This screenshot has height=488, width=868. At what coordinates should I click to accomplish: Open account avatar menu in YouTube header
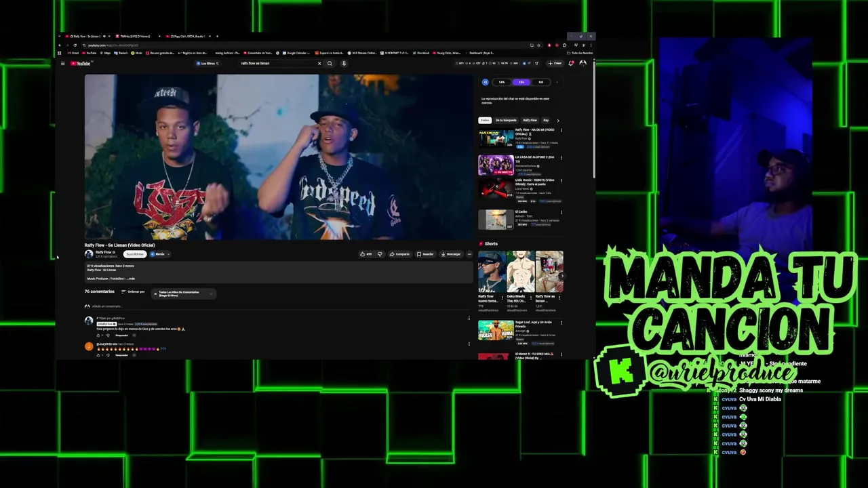583,63
